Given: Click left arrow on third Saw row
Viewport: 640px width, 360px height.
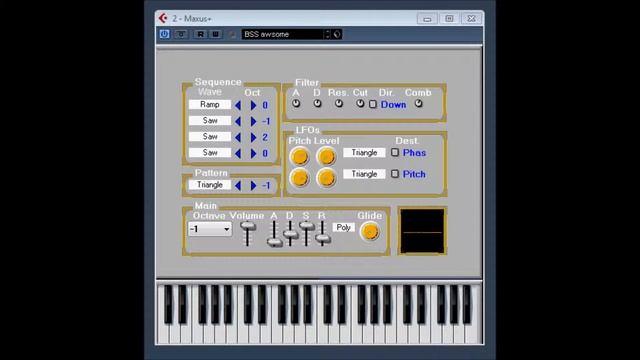Looking at the screenshot, I should (238, 137).
